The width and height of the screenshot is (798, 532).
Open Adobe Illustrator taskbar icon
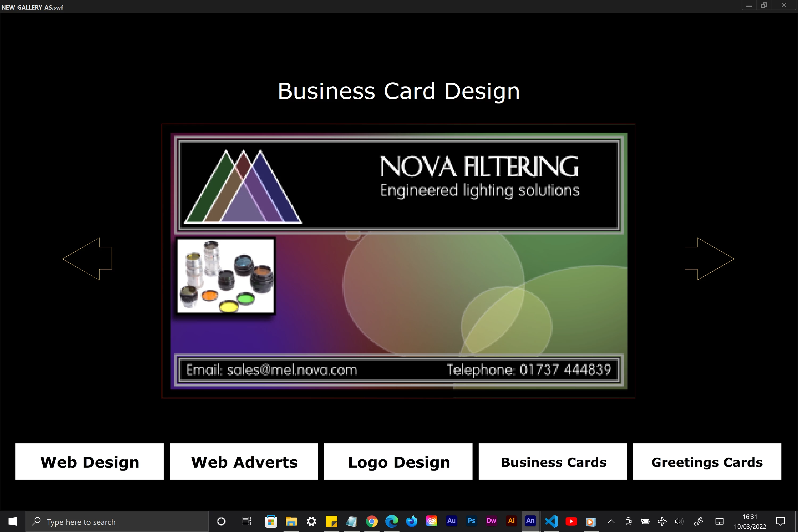pyautogui.click(x=511, y=521)
